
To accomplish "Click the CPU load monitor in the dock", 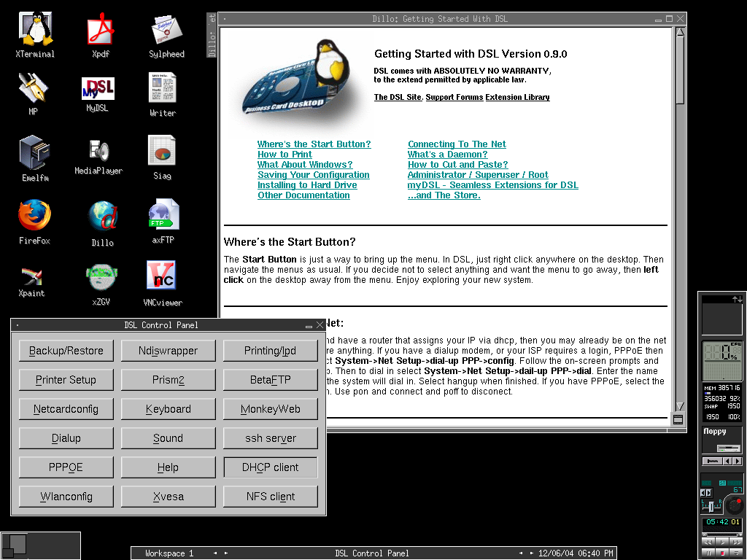I will pos(722,360).
